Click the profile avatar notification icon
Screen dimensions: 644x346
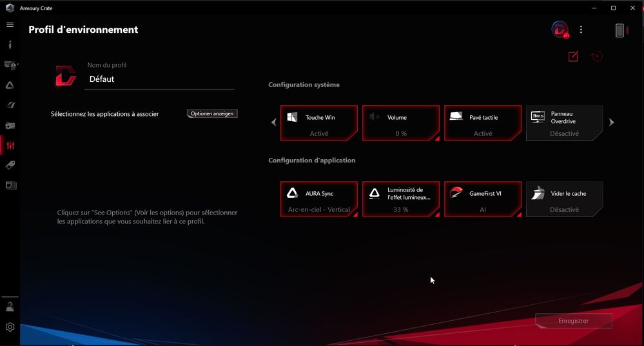(560, 30)
